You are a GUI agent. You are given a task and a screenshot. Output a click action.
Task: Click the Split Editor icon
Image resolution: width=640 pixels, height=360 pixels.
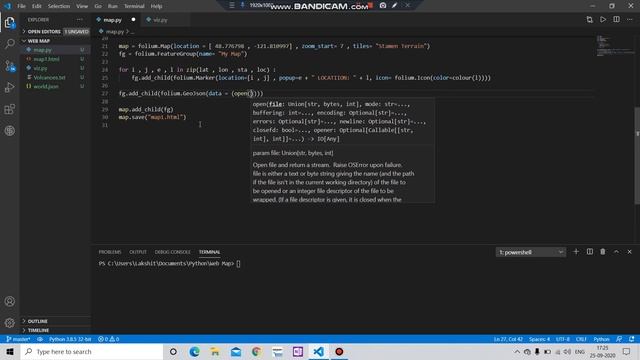pos(616,20)
